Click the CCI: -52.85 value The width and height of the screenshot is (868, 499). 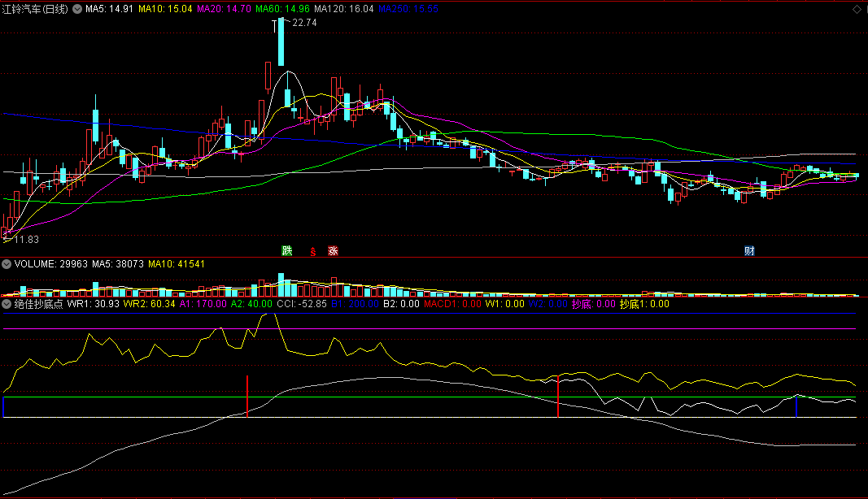click(x=302, y=304)
